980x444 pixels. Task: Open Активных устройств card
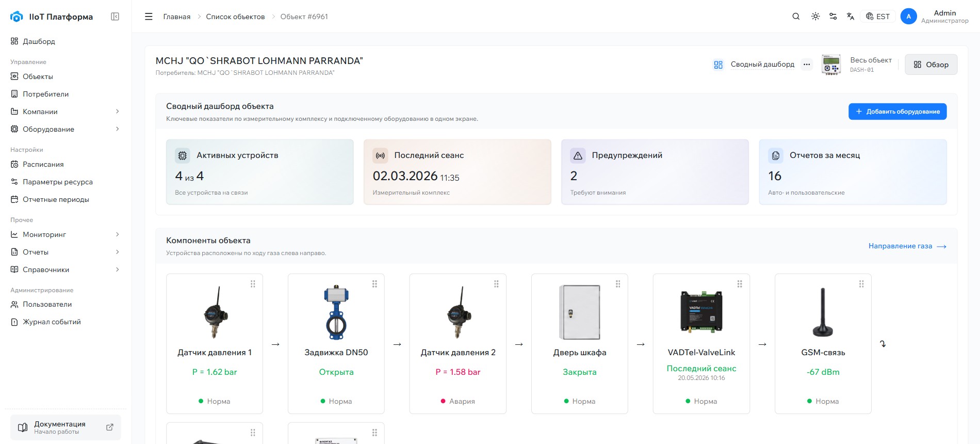(260, 172)
